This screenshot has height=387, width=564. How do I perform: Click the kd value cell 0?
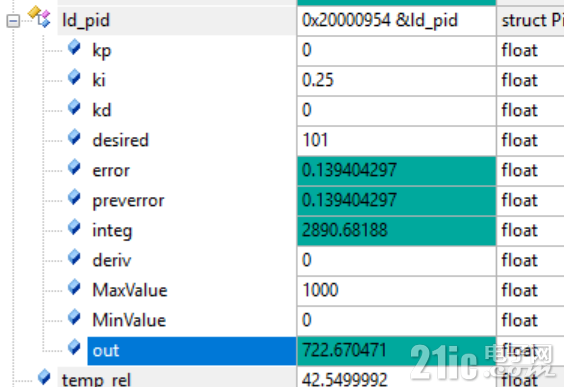tap(396, 110)
